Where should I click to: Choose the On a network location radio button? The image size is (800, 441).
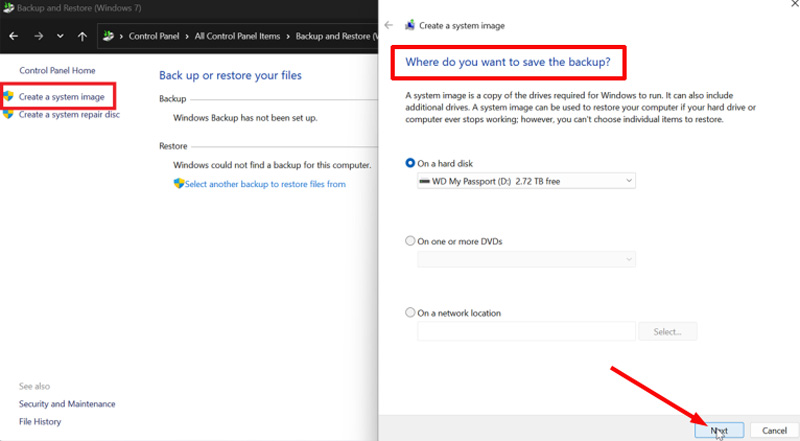410,313
